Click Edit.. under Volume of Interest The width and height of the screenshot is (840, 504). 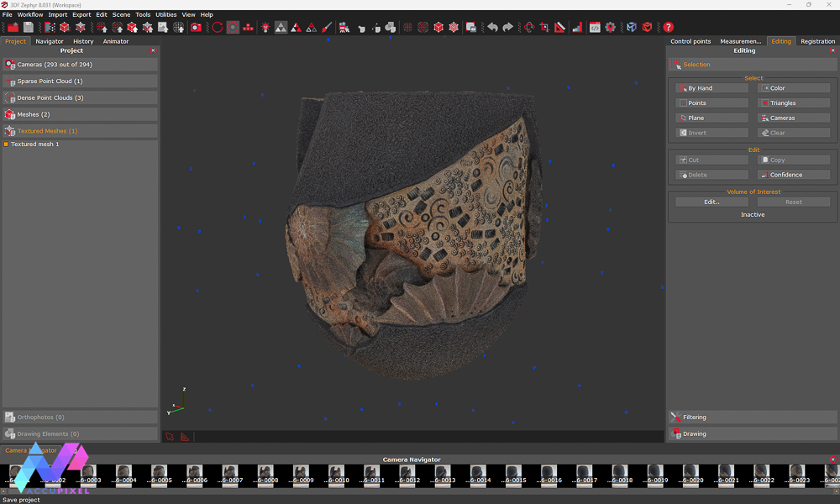(711, 202)
